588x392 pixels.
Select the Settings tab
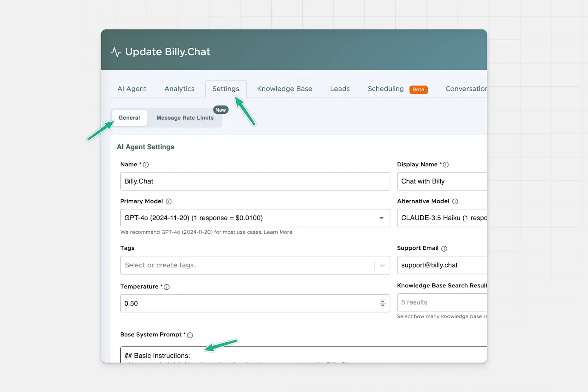(226, 89)
